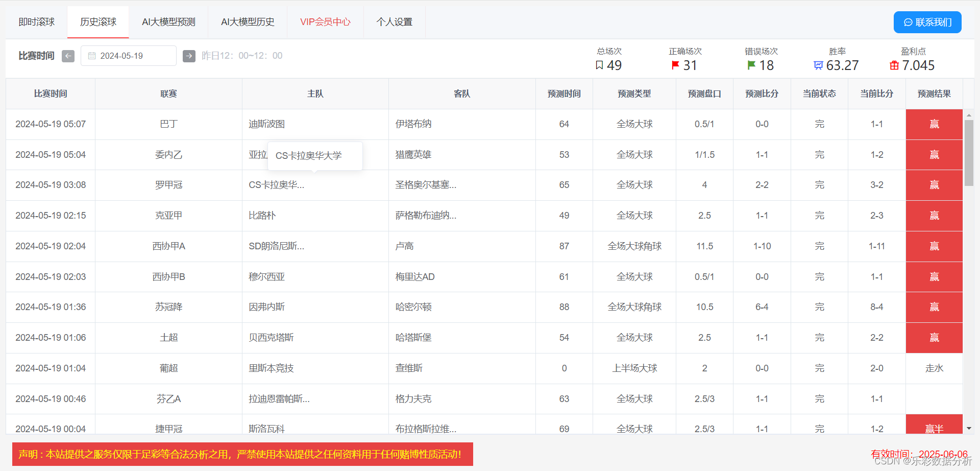The width and height of the screenshot is (980, 471).
Task: Expand the truncated team name CS卡拉奥华
Action: tap(276, 185)
